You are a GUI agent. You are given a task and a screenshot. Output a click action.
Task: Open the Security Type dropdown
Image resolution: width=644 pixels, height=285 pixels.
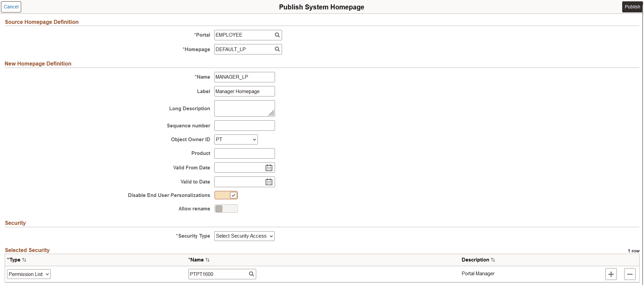click(244, 236)
